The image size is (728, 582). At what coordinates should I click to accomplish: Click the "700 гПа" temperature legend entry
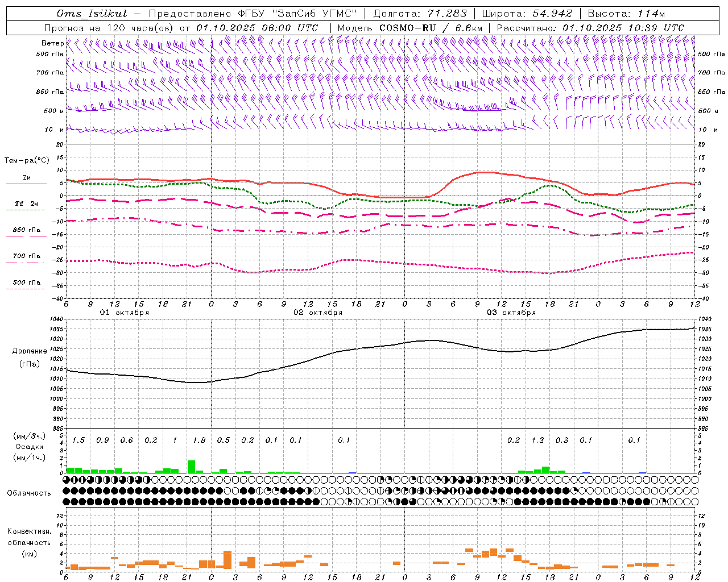(x=26, y=256)
